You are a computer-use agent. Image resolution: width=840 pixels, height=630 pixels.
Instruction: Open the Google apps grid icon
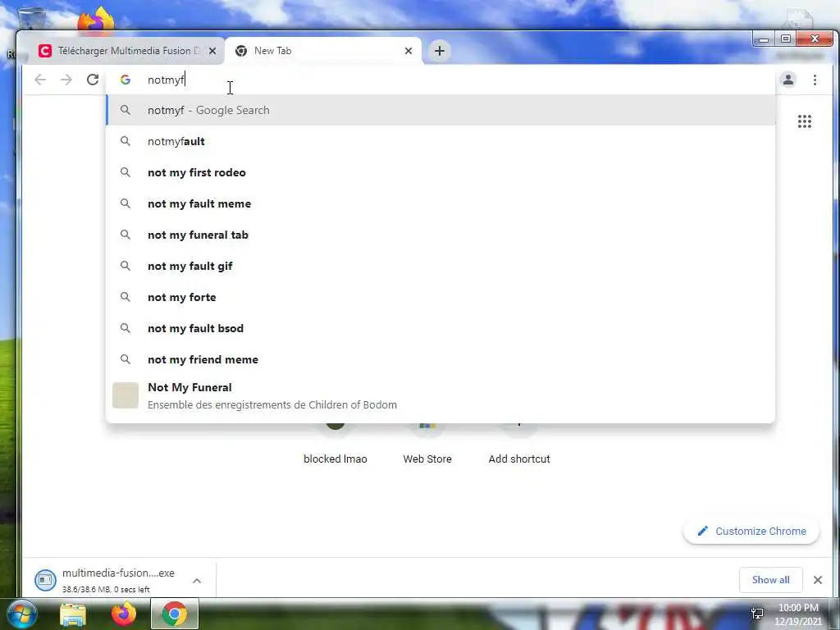click(805, 121)
